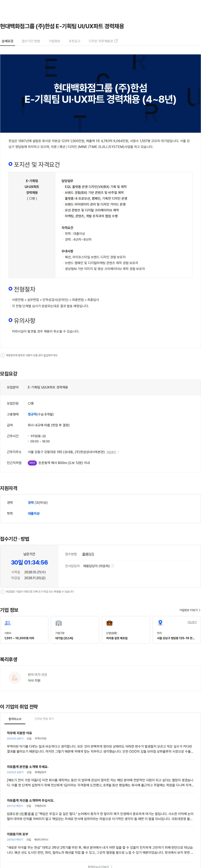Screen dimensions: 201x868
Task: Click the 사원수 people icon
Action: tap(8, 623)
